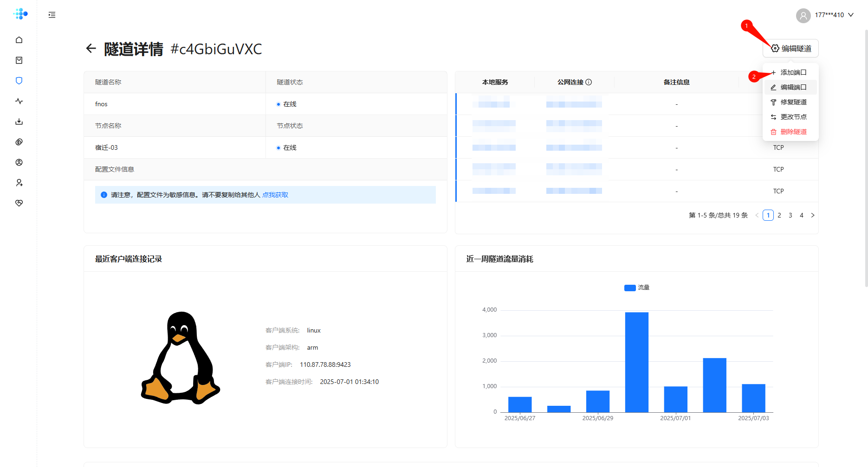Select the blue shield tunnel icon
The image size is (868, 467).
19,81
